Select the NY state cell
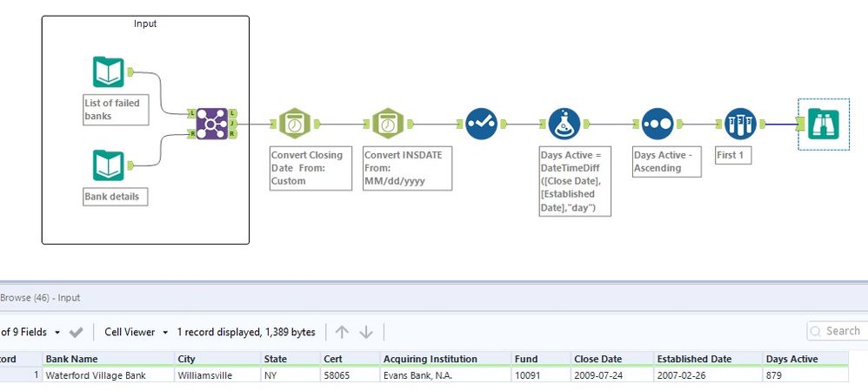The image size is (868, 391). 290,375
